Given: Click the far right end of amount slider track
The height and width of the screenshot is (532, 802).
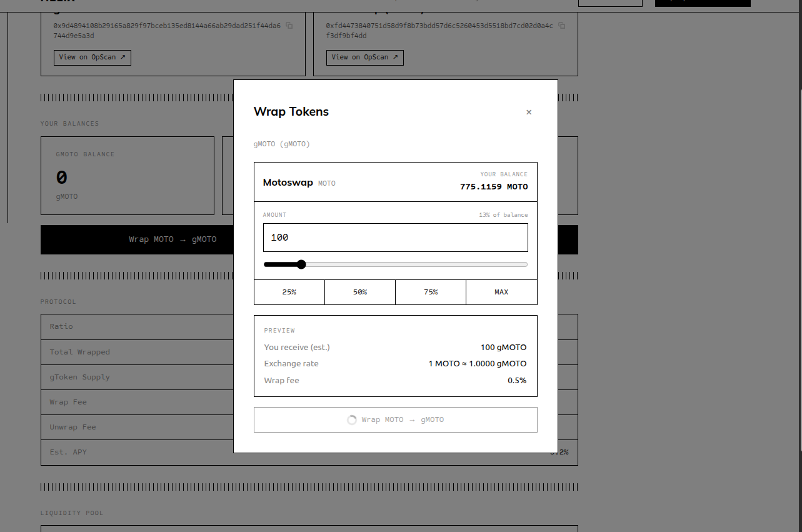Looking at the screenshot, I should coord(525,264).
